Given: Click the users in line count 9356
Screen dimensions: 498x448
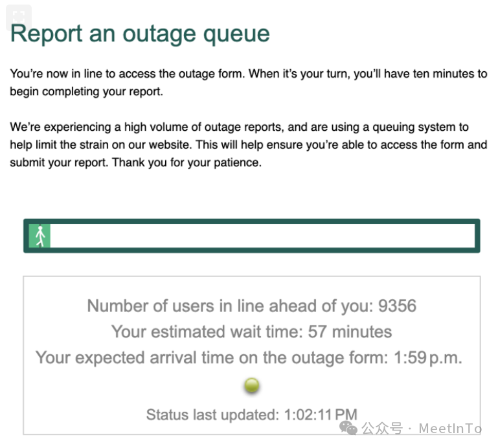Looking at the screenshot, I should (397, 306).
